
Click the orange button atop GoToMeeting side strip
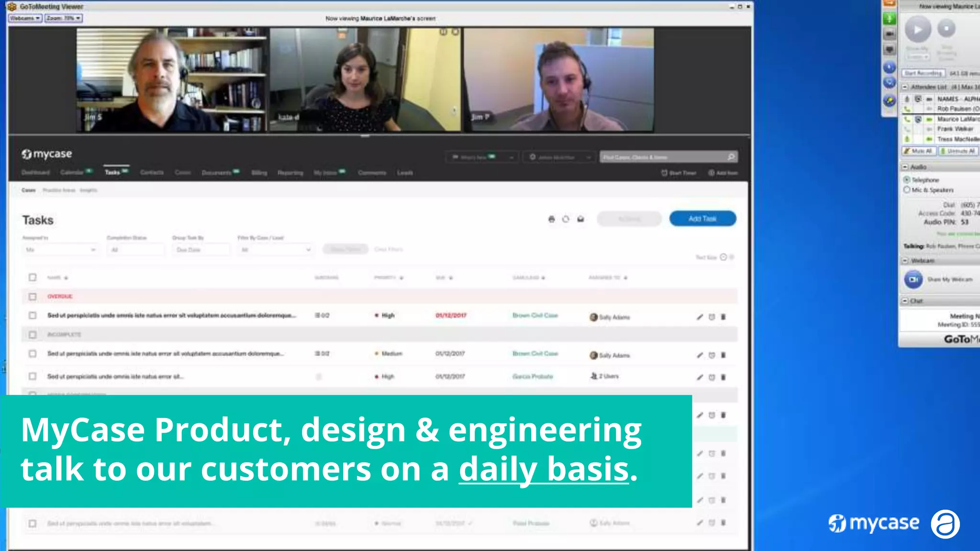coord(889,3)
